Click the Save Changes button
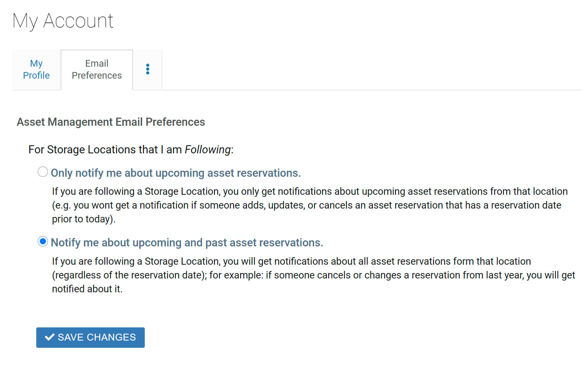 pos(90,337)
